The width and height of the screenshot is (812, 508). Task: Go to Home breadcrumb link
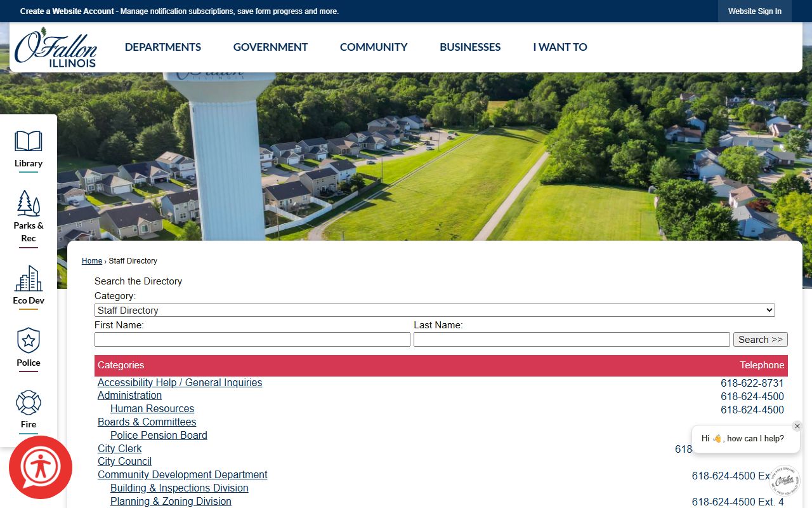(x=92, y=261)
